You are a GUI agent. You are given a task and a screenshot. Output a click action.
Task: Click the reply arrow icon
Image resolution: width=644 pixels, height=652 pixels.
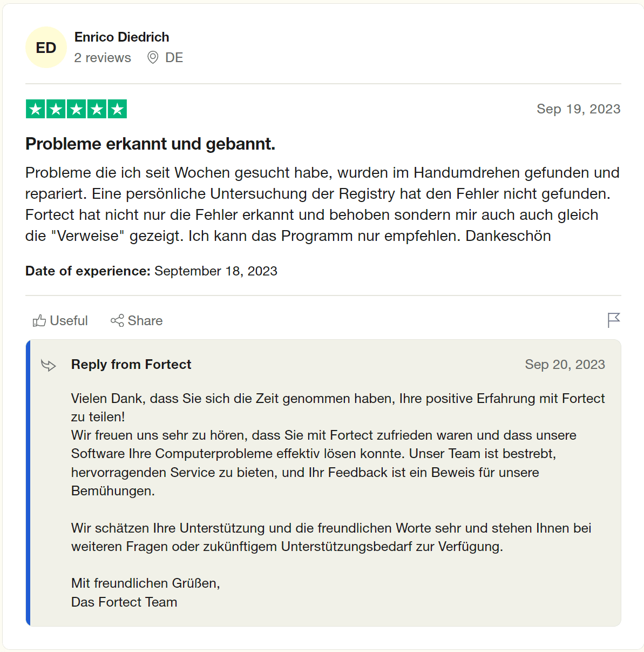(49, 365)
